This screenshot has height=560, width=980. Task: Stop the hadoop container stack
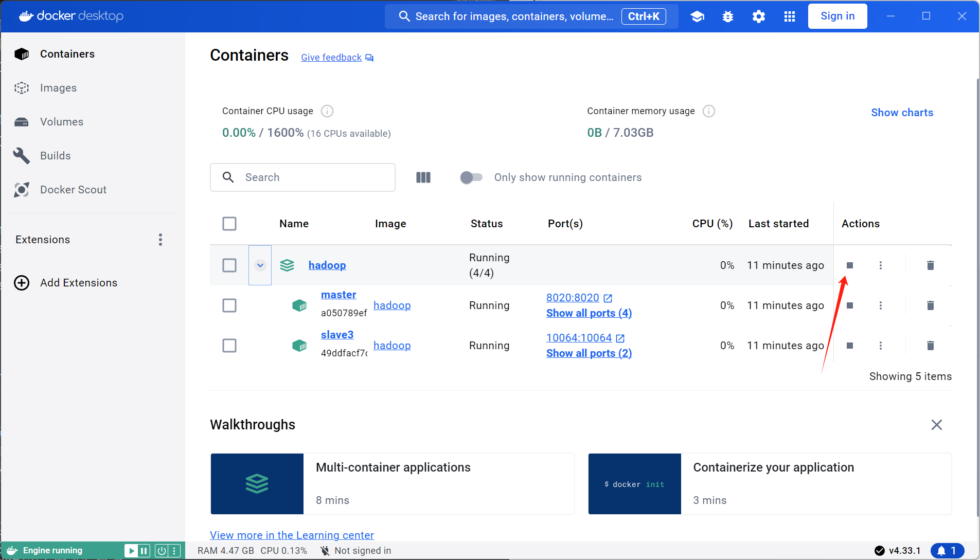(x=849, y=265)
